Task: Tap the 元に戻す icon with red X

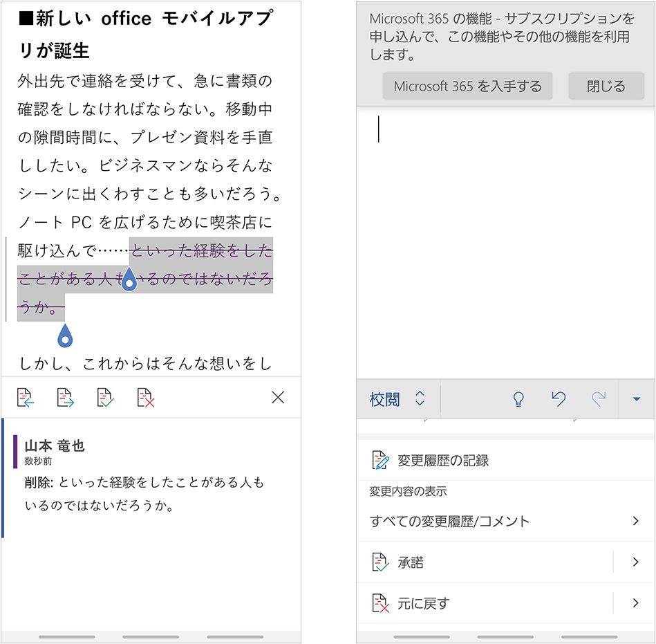Action: click(x=380, y=603)
